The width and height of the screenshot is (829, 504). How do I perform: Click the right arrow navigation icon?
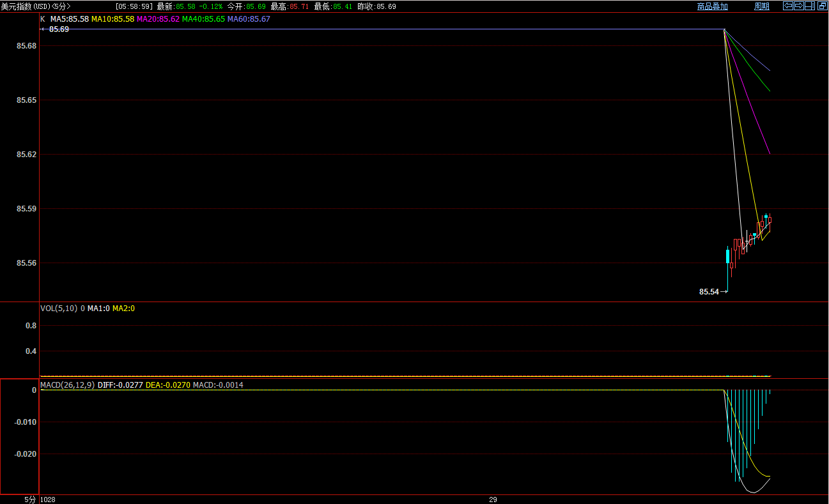(x=798, y=6)
